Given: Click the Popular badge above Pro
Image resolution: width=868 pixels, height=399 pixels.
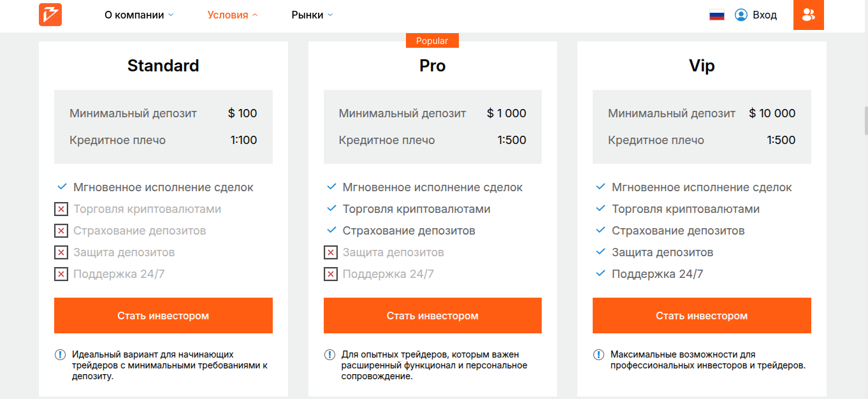Looking at the screenshot, I should coord(432,41).
